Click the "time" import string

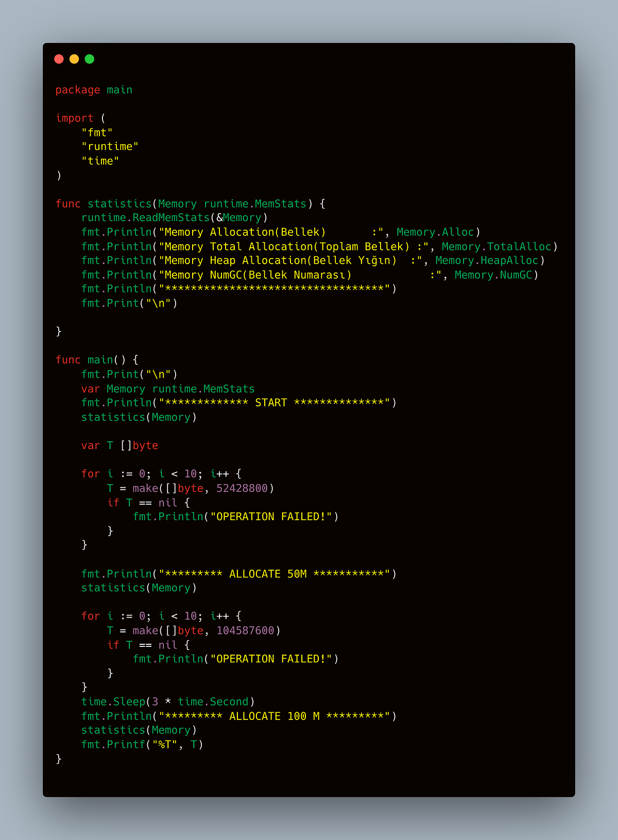[x=100, y=161]
